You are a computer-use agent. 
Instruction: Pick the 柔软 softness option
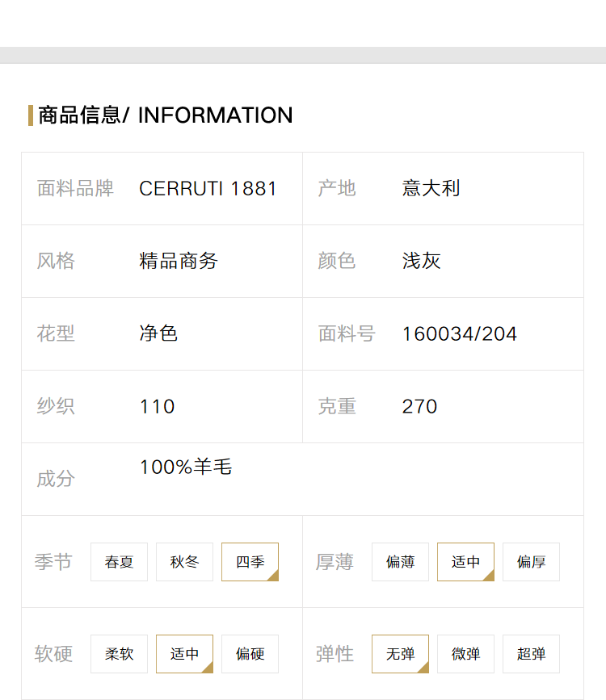click(119, 654)
